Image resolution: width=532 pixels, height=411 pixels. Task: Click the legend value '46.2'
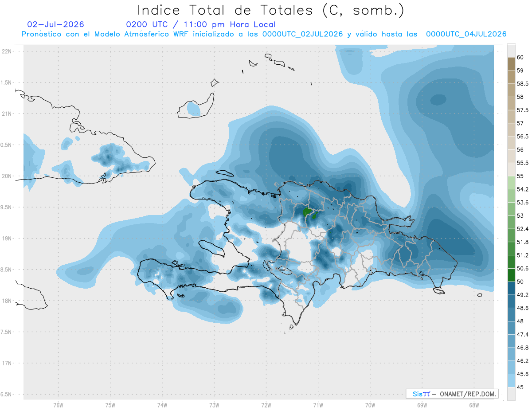(x=522, y=361)
